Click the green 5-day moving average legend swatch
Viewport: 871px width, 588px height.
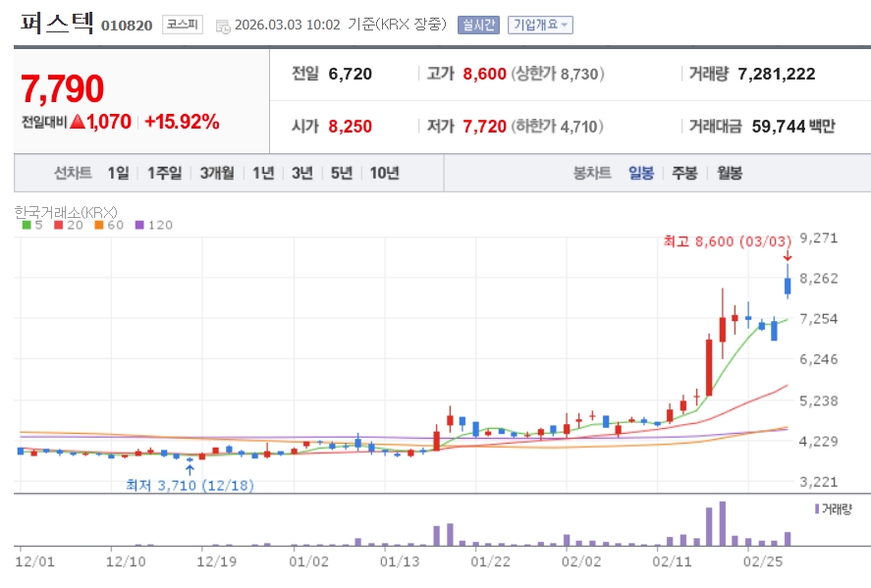[27, 225]
